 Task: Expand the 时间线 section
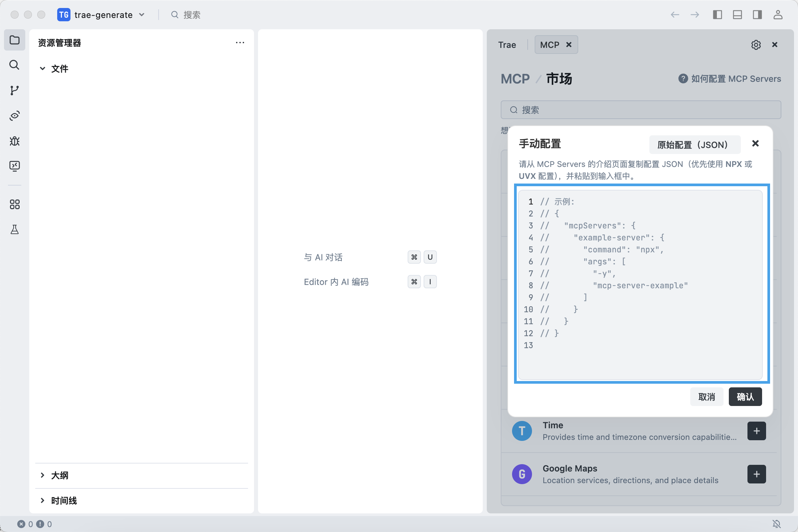(x=64, y=500)
